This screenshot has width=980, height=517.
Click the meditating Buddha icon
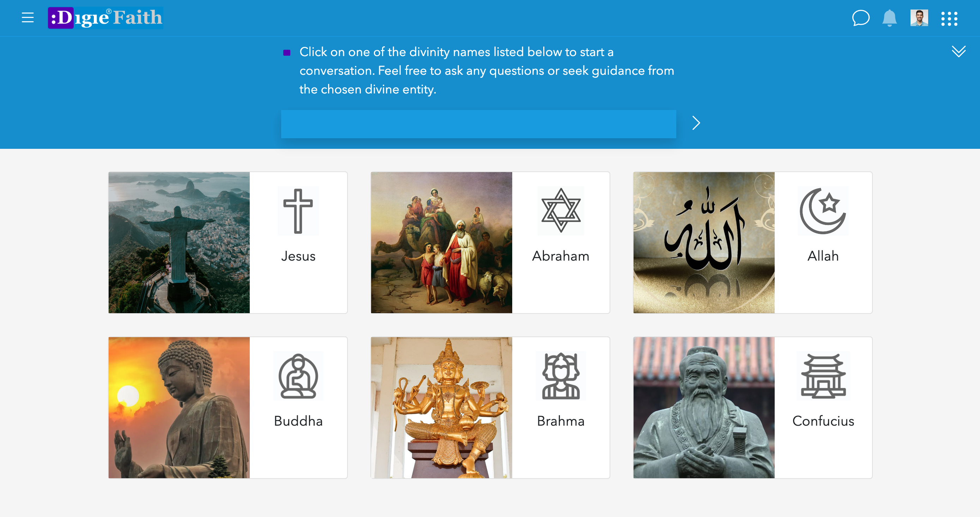point(298,376)
